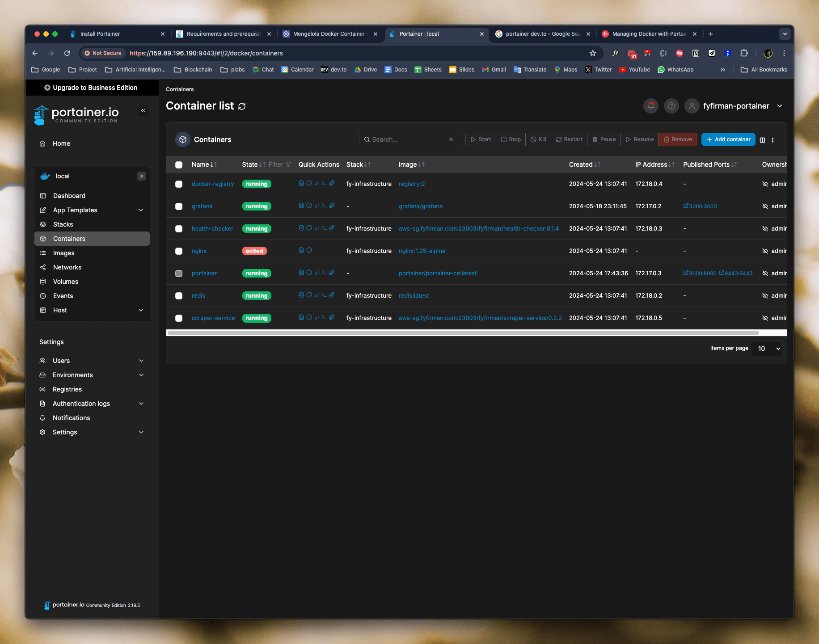Open browser extensions puzzle icon
Image resolution: width=819 pixels, height=644 pixels.
[x=744, y=53]
